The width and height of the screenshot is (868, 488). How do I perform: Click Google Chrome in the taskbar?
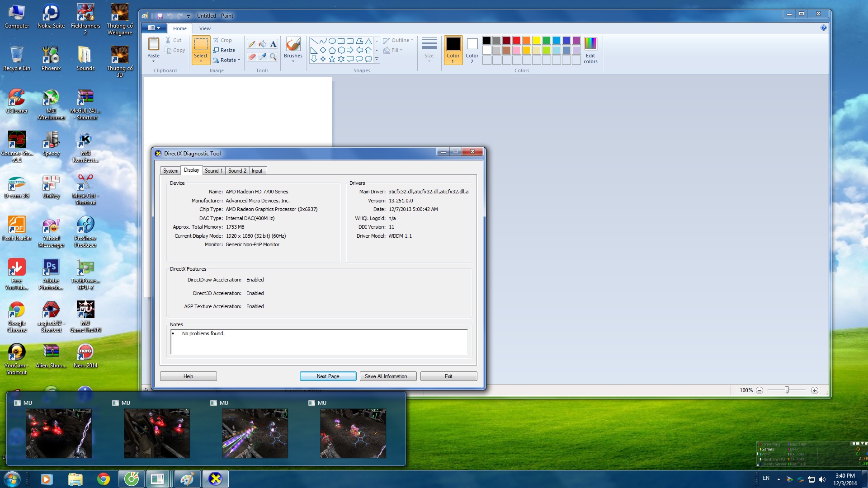[x=104, y=479]
